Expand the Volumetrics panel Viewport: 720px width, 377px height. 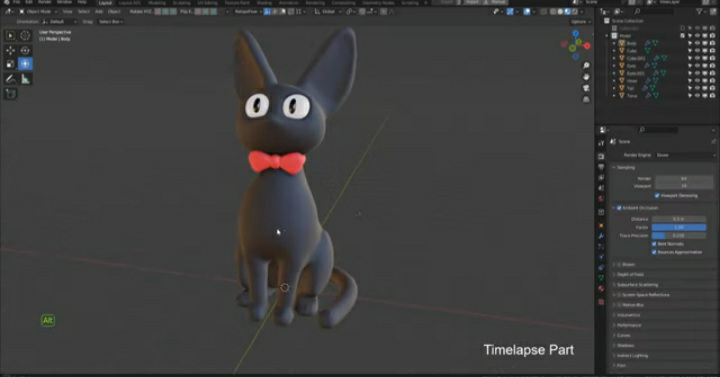628,315
